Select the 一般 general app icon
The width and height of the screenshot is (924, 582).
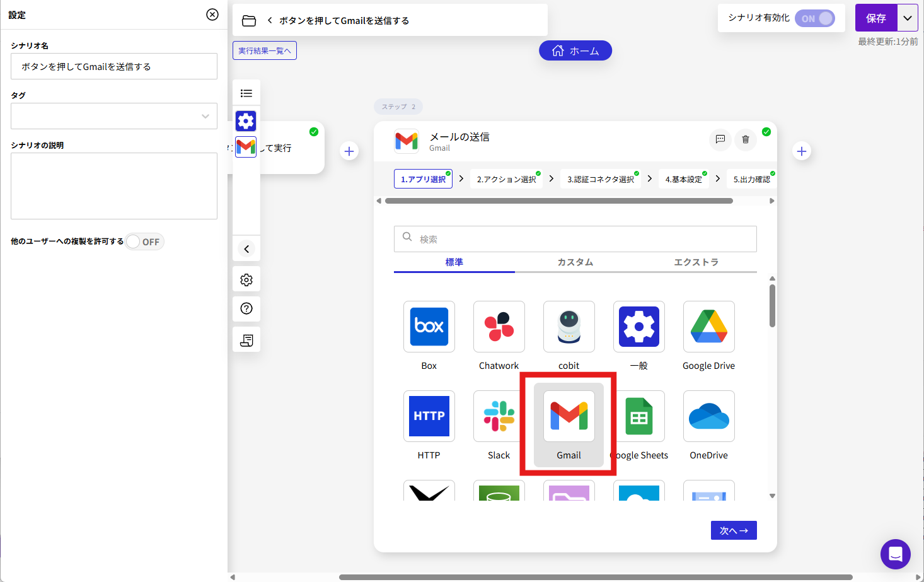click(x=638, y=327)
